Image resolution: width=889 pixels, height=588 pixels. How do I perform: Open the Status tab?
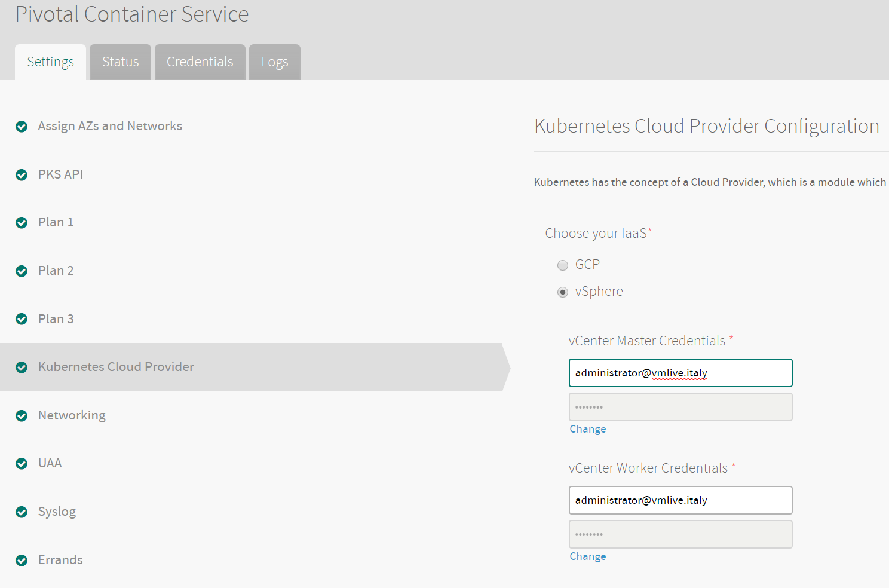120,62
